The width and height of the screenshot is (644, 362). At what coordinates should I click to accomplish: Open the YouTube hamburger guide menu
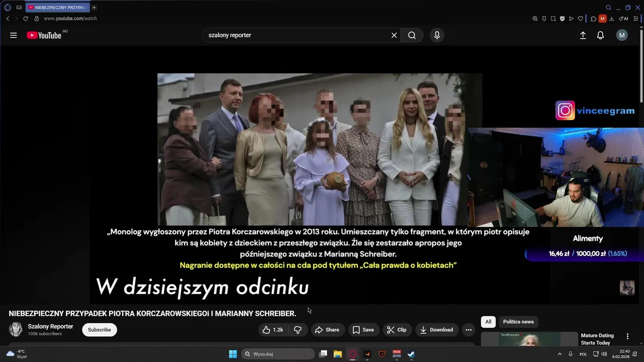pyautogui.click(x=14, y=35)
